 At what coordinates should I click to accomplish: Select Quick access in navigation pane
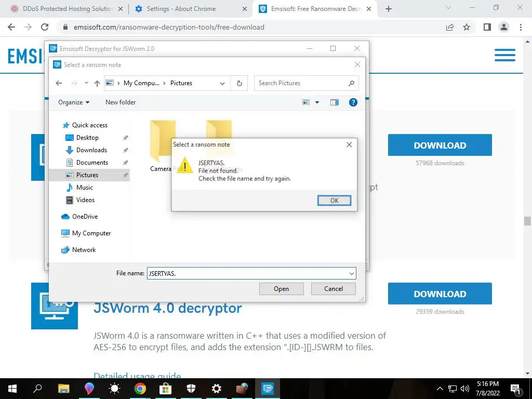pyautogui.click(x=89, y=125)
